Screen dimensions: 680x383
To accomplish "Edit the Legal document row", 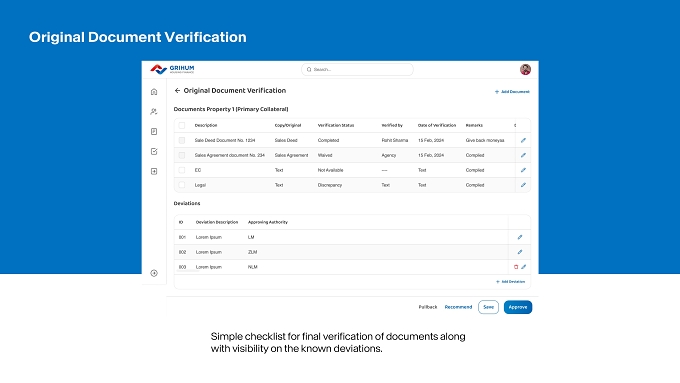I will tap(523, 185).
